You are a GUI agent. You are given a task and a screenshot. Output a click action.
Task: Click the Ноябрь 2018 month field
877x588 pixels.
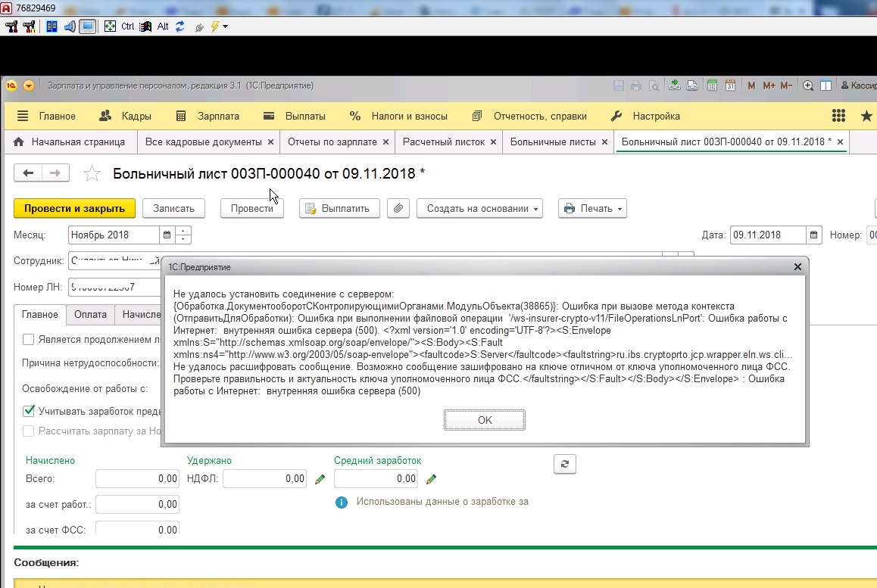click(114, 235)
